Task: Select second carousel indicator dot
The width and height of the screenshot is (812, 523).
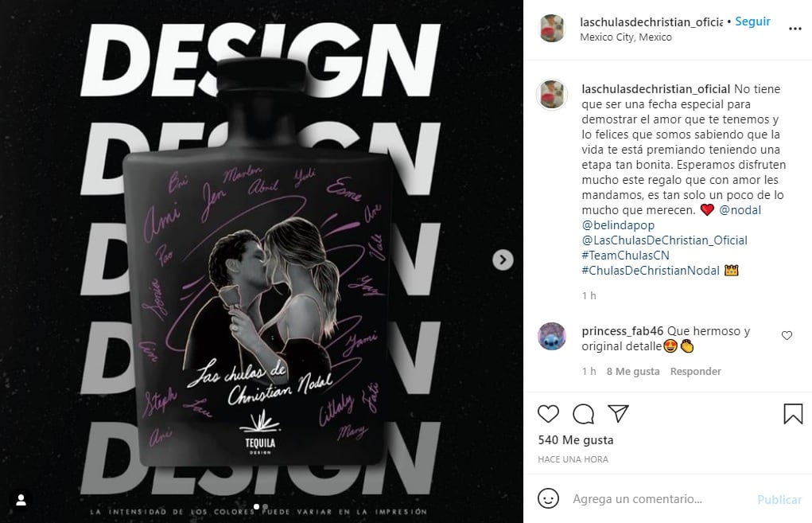Action: [265, 507]
